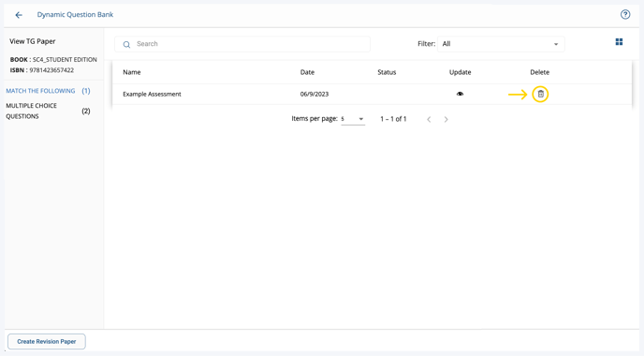Select the Multiple Choice Questions category

click(31, 111)
